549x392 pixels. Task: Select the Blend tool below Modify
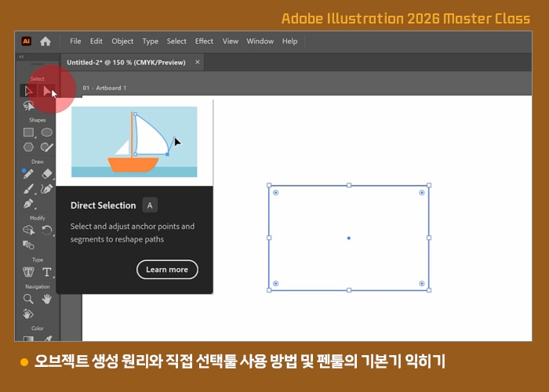[x=29, y=245]
